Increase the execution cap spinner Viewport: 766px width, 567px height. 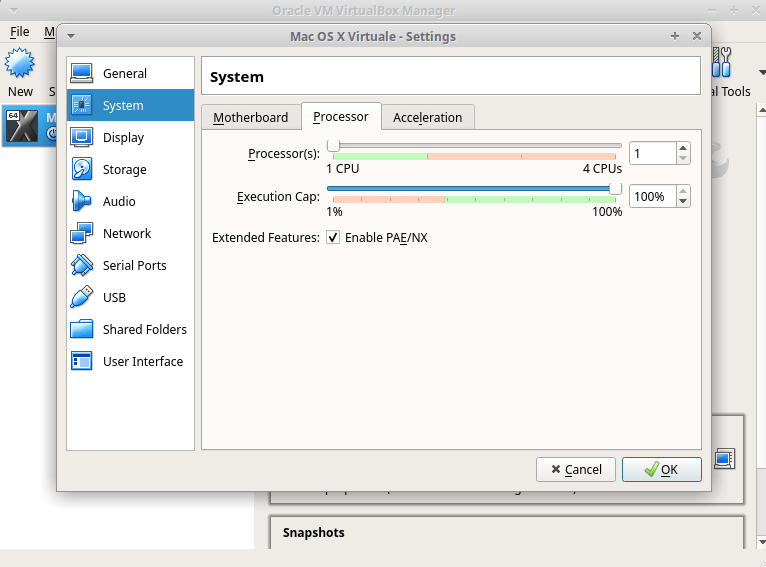click(683, 191)
